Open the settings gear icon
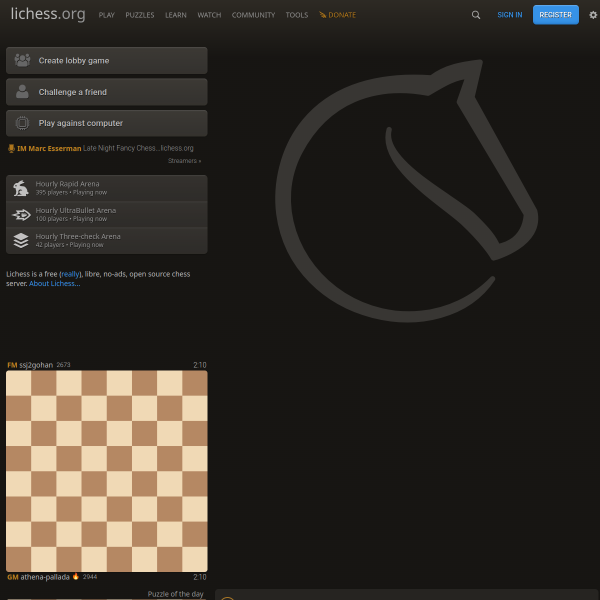Image resolution: width=600 pixels, height=600 pixels. [x=593, y=15]
